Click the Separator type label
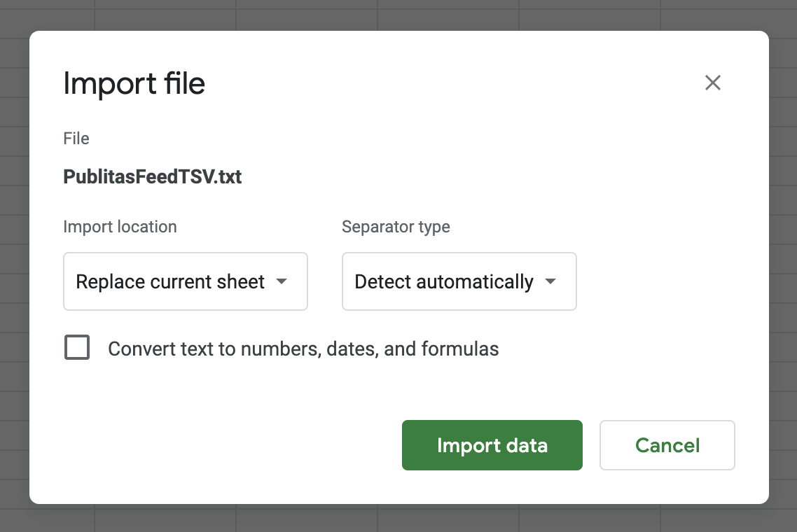 [396, 227]
